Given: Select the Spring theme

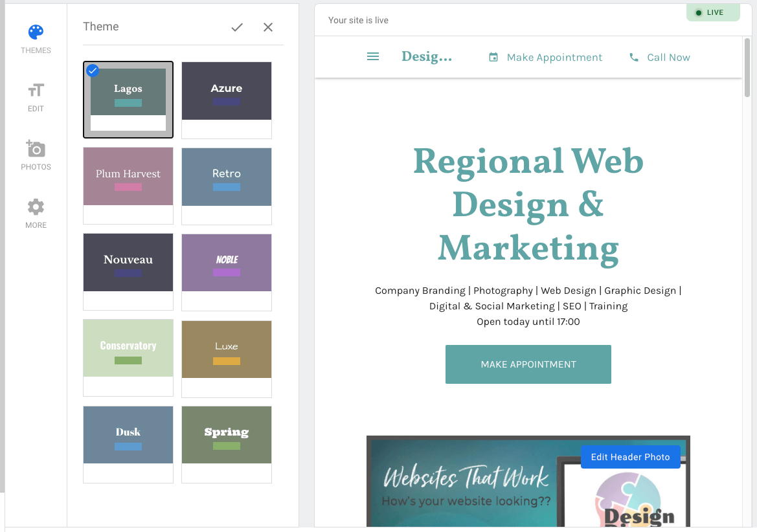Looking at the screenshot, I should [x=227, y=444].
